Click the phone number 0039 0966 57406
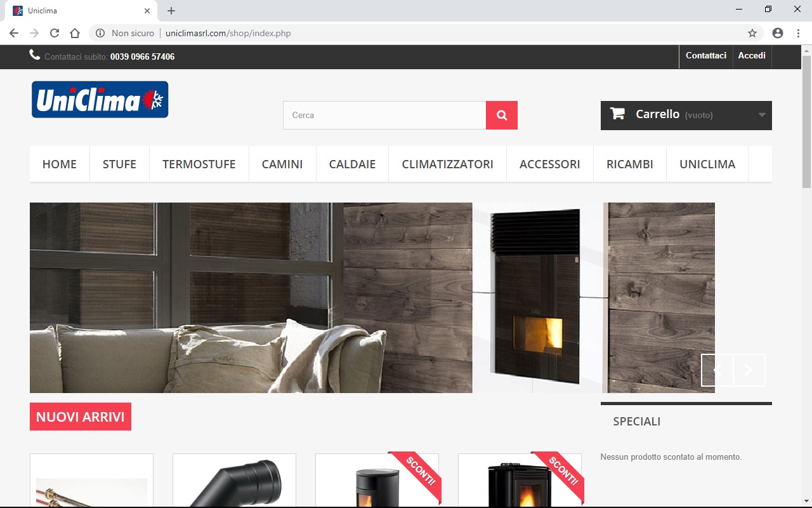812x508 pixels. coord(142,57)
